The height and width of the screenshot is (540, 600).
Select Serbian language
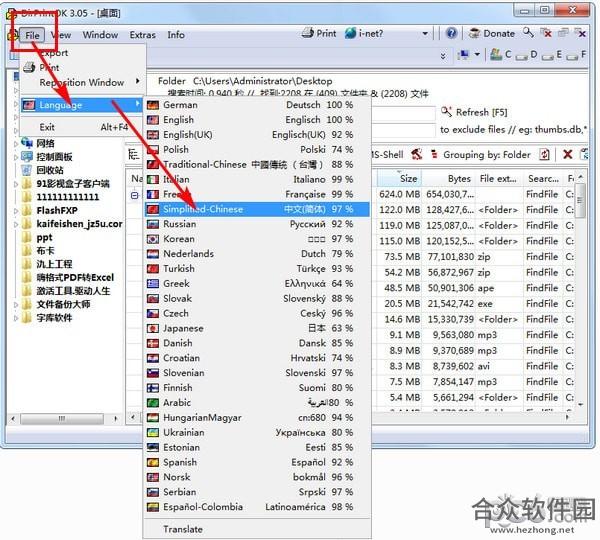pyautogui.click(x=256, y=493)
